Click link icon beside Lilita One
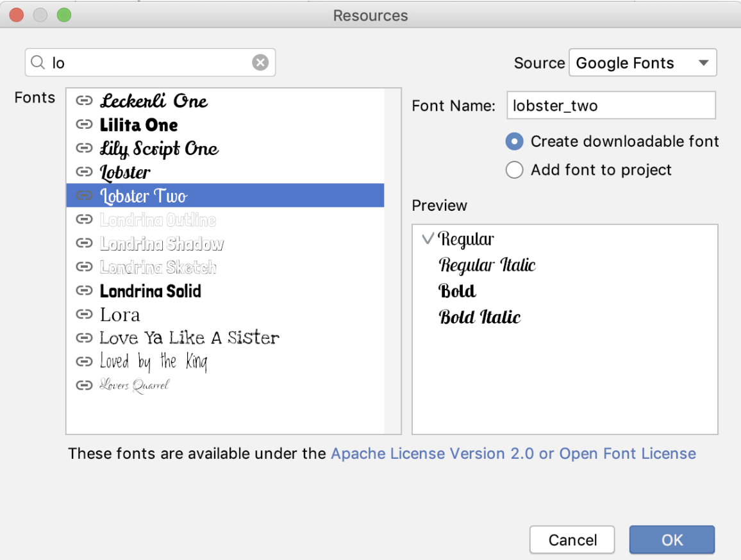Screen dimensions: 741x560 click(84, 124)
